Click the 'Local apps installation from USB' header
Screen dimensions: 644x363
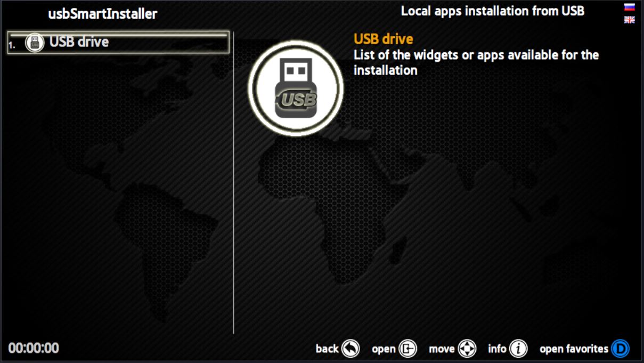click(493, 11)
